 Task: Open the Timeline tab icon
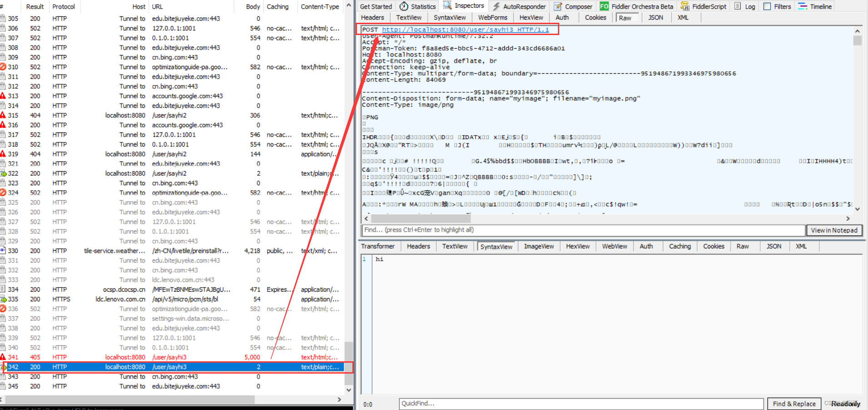click(803, 6)
